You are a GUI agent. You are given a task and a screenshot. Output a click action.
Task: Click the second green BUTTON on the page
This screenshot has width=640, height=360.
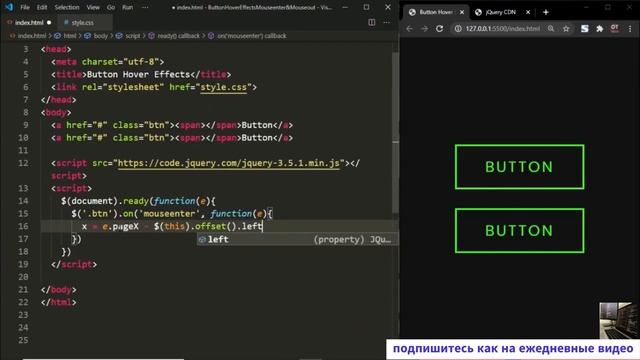(519, 231)
